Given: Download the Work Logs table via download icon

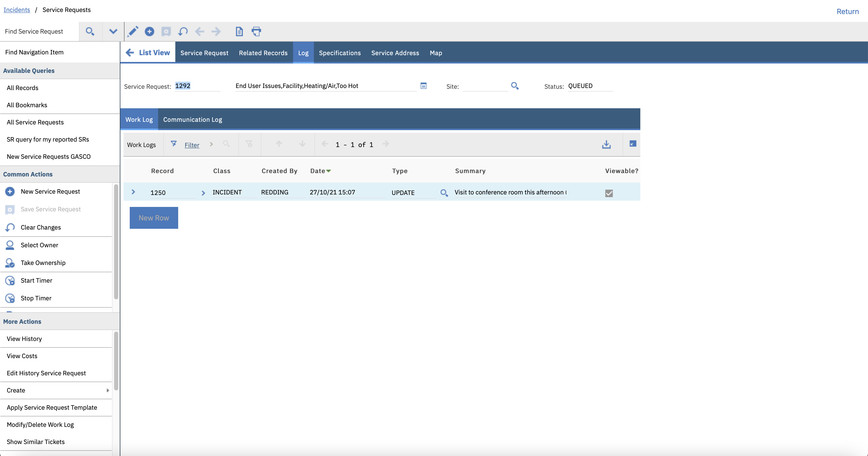Looking at the screenshot, I should point(606,144).
